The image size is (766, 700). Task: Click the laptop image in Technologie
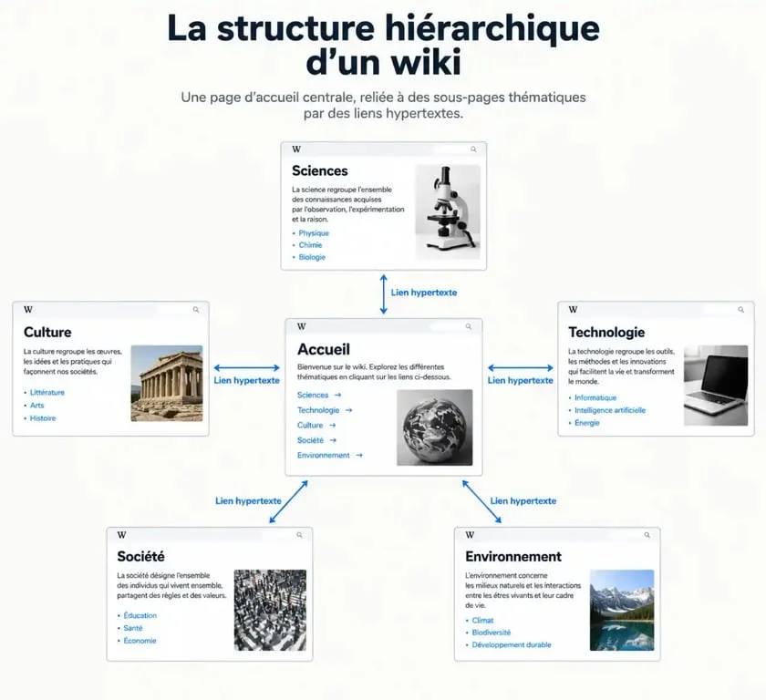[x=716, y=386]
